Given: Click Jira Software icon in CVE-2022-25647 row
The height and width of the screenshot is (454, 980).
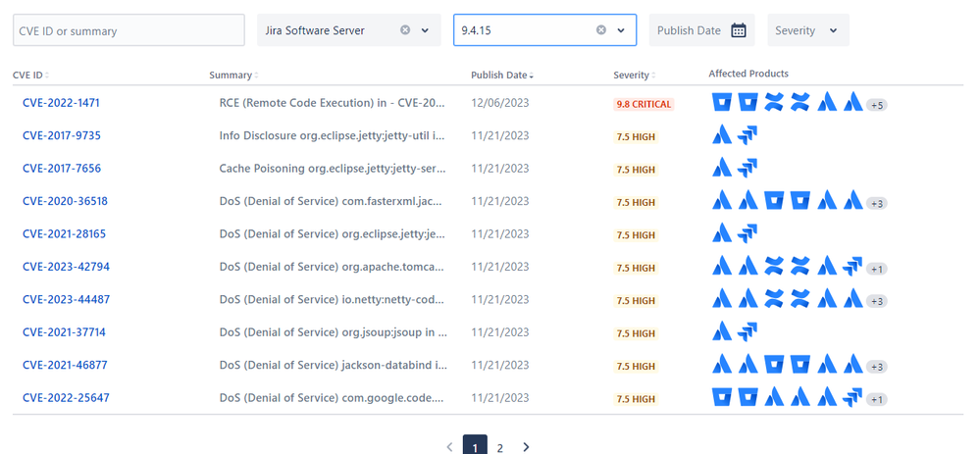Looking at the screenshot, I should coord(852,397).
